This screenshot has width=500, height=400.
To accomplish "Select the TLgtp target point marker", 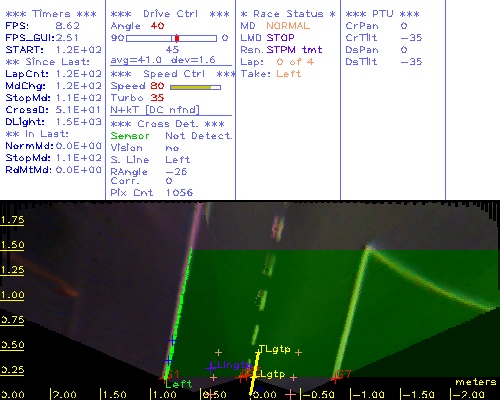I will (259, 352).
